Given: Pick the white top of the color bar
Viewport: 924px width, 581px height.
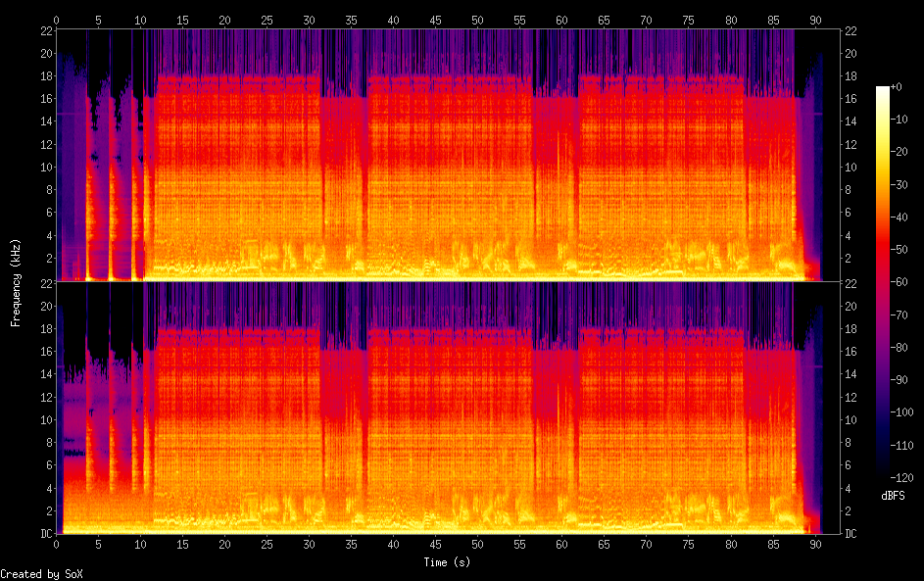Looking at the screenshot, I should (x=883, y=90).
